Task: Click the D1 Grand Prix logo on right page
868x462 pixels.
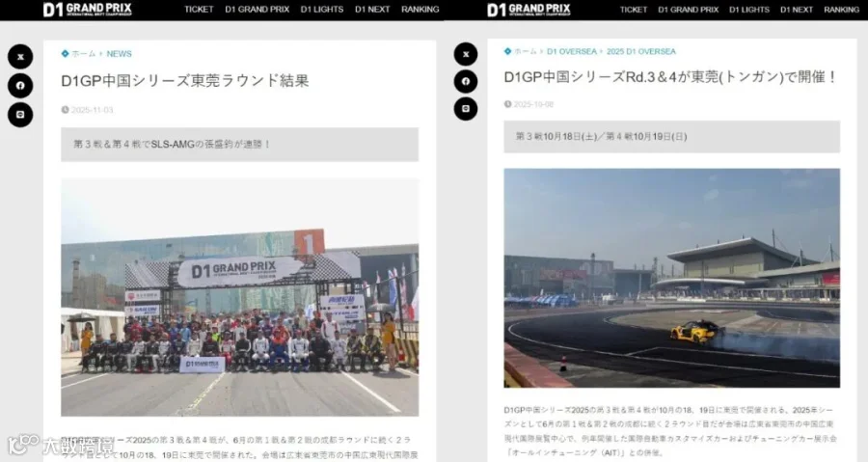Action: pyautogui.click(x=529, y=10)
